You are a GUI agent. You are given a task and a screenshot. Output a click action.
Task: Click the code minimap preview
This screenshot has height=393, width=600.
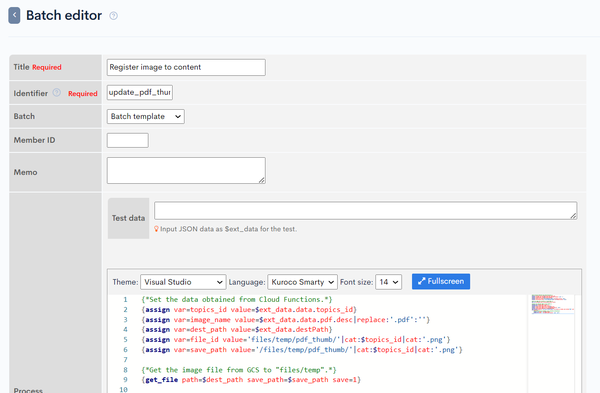(553, 304)
